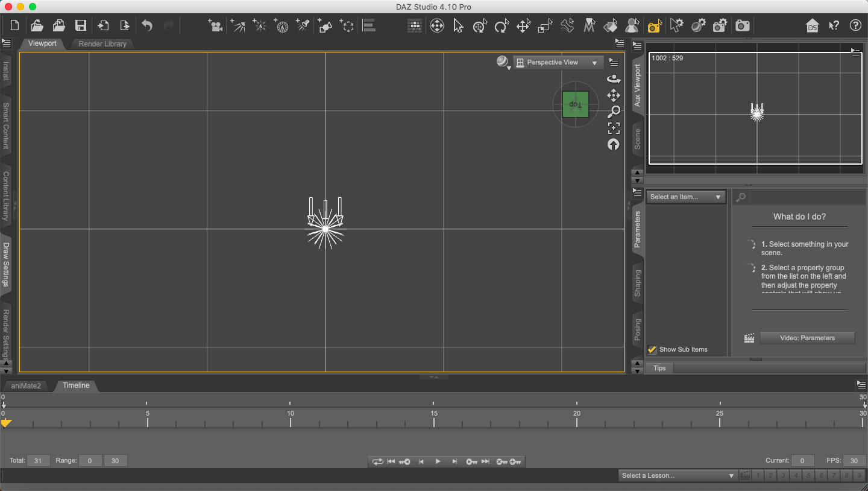Open the Aux Viewport options menu
Screen dimensions: 868x491
pos(637,45)
